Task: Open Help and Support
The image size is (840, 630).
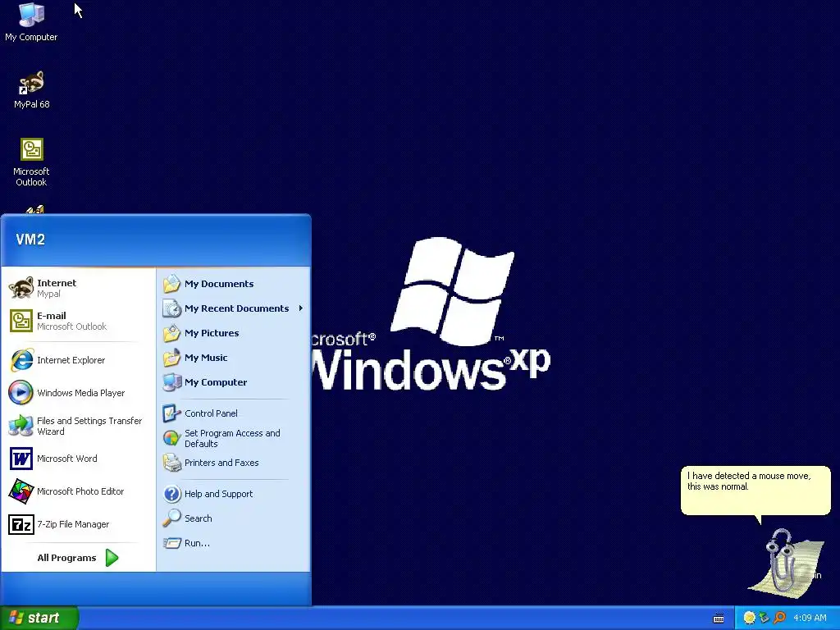Action: (x=234, y=494)
